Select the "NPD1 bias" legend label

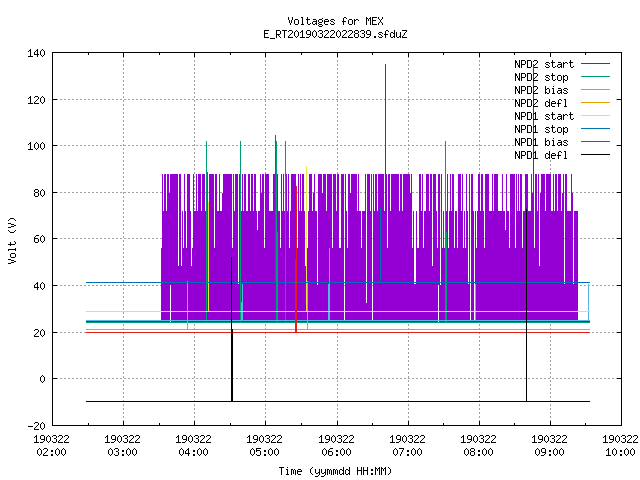click(x=541, y=142)
